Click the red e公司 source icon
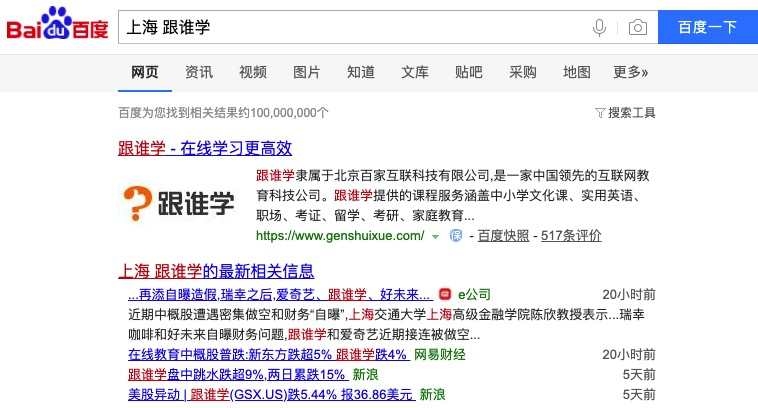 445,294
